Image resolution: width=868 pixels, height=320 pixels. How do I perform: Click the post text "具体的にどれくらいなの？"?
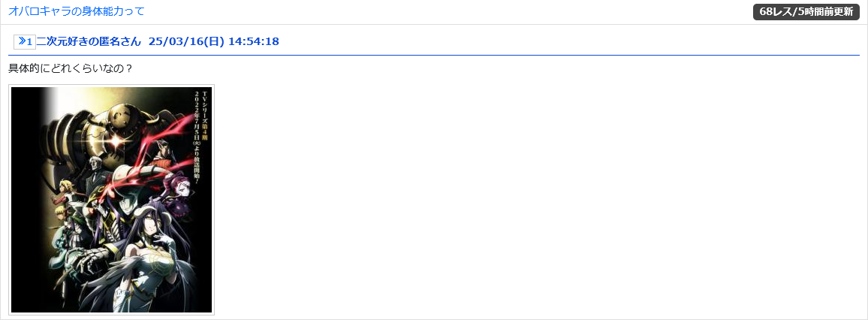tap(71, 69)
